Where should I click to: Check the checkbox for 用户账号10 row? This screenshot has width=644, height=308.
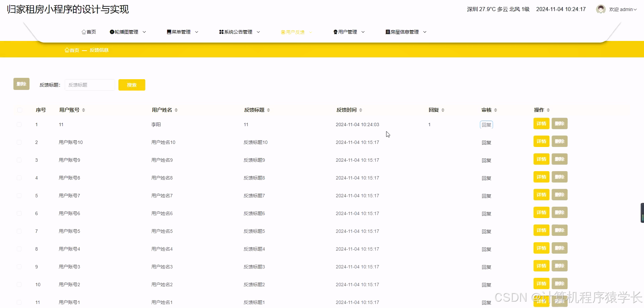coord(19,142)
